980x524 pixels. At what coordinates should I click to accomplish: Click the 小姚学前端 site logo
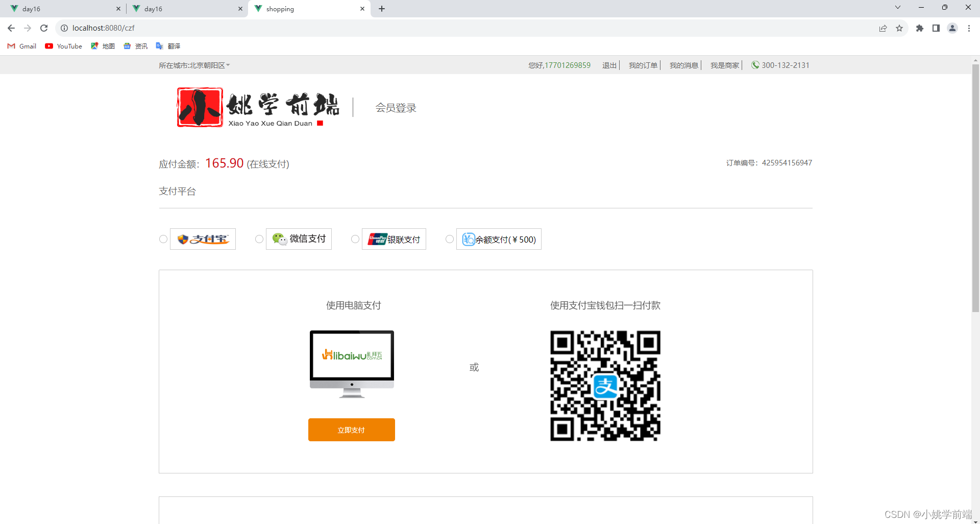[258, 107]
